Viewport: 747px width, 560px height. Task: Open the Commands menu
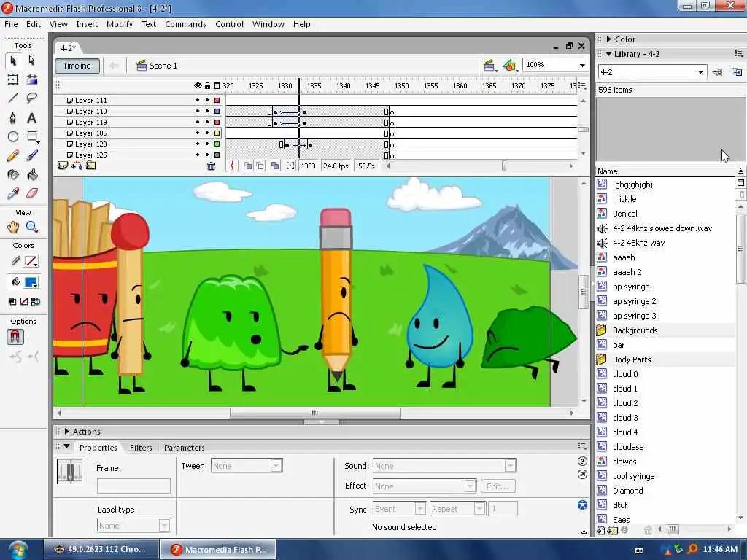(185, 24)
